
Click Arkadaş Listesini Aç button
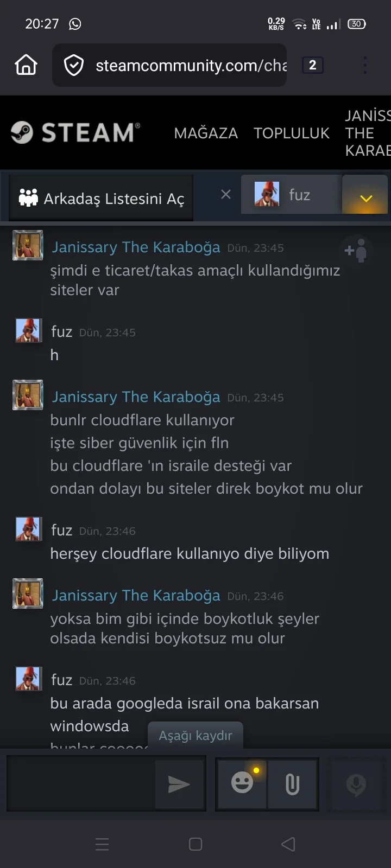[x=102, y=198]
